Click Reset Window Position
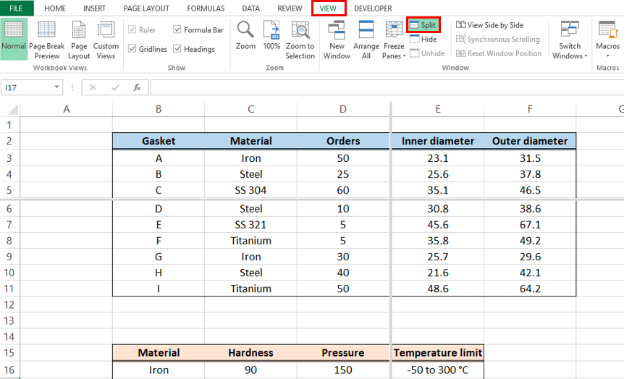 pyautogui.click(x=499, y=53)
